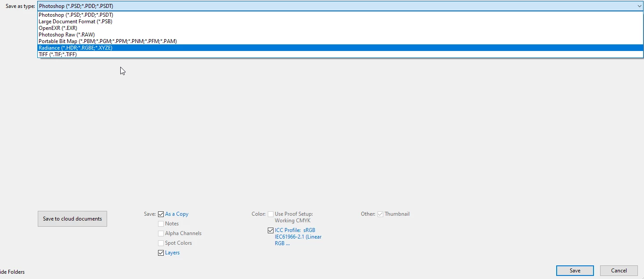Screen dimensions: 644x279
Task: Uncheck the As a Copy checkbox
Action: 161,214
